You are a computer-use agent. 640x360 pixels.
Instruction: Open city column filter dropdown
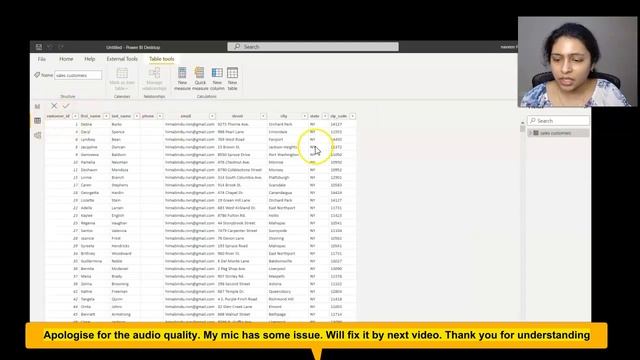304,116
